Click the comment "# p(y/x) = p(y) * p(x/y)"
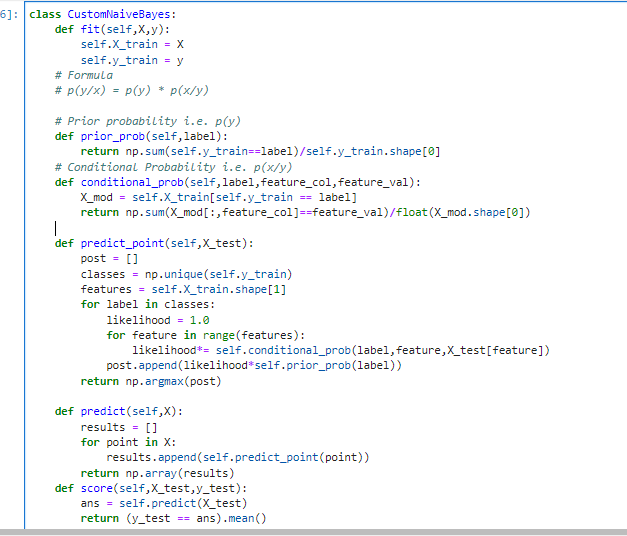This screenshot has height=536, width=627. point(132,90)
